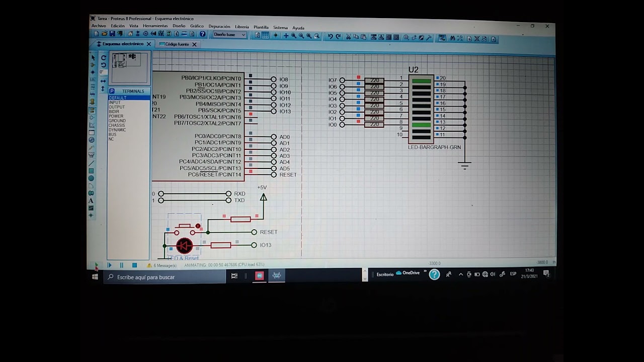Flip vertically with the Y-mirror icon
Viewport: 644px width, 362px height.
point(103,88)
